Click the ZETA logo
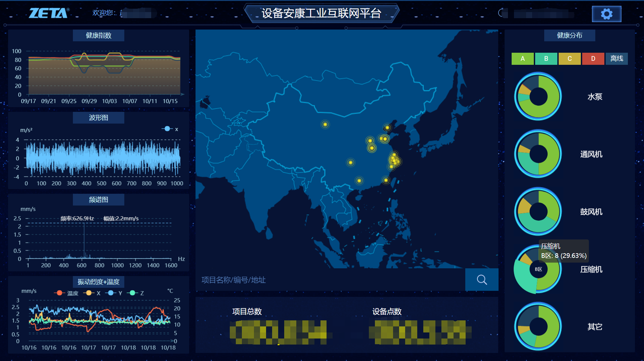This screenshot has height=361, width=644. click(49, 13)
